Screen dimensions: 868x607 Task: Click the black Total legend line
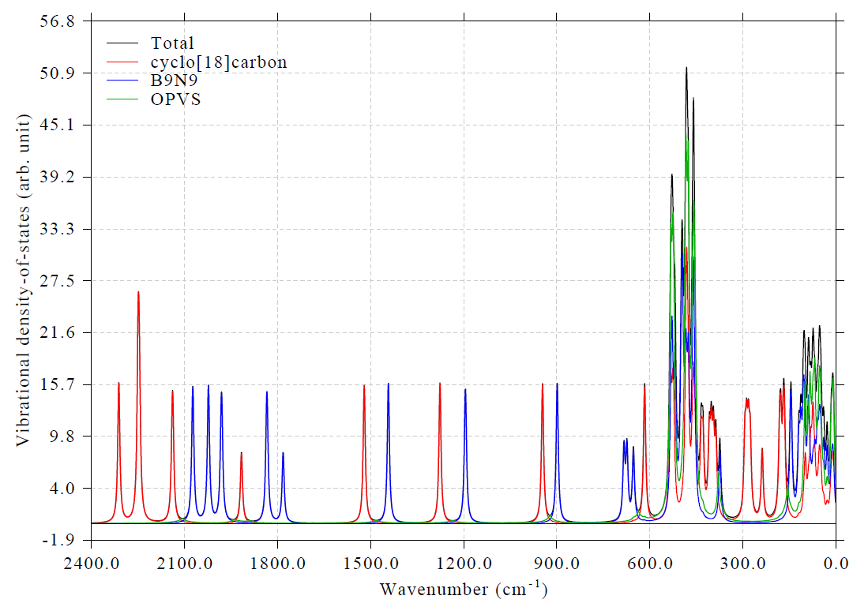pos(122,43)
